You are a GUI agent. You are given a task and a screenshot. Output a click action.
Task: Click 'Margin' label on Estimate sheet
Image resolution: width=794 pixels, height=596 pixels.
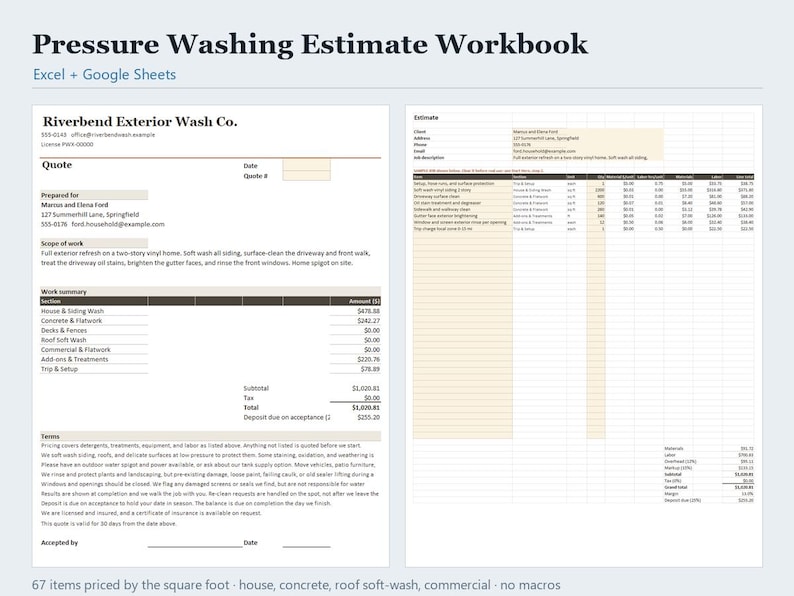click(x=670, y=494)
